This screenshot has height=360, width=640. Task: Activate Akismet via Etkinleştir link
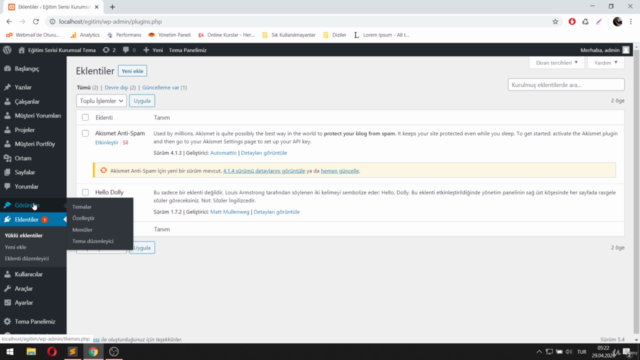point(107,142)
